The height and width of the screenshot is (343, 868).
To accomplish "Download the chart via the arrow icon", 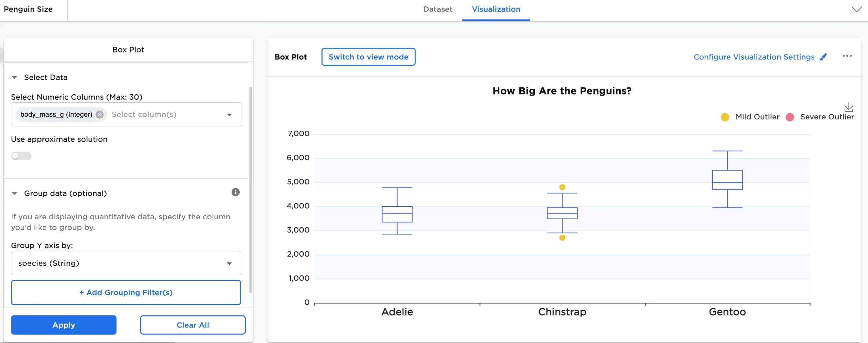I will point(848,107).
